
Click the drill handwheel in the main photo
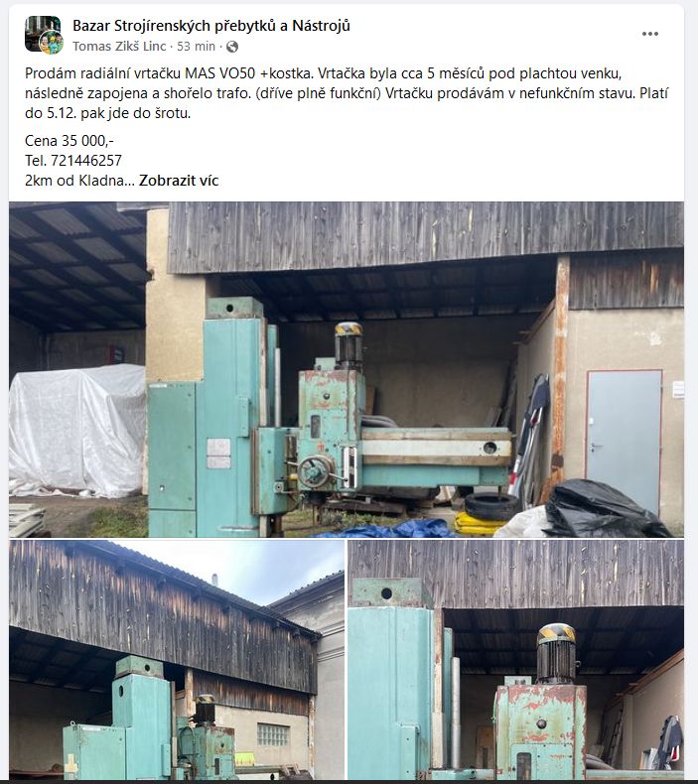click(315, 471)
